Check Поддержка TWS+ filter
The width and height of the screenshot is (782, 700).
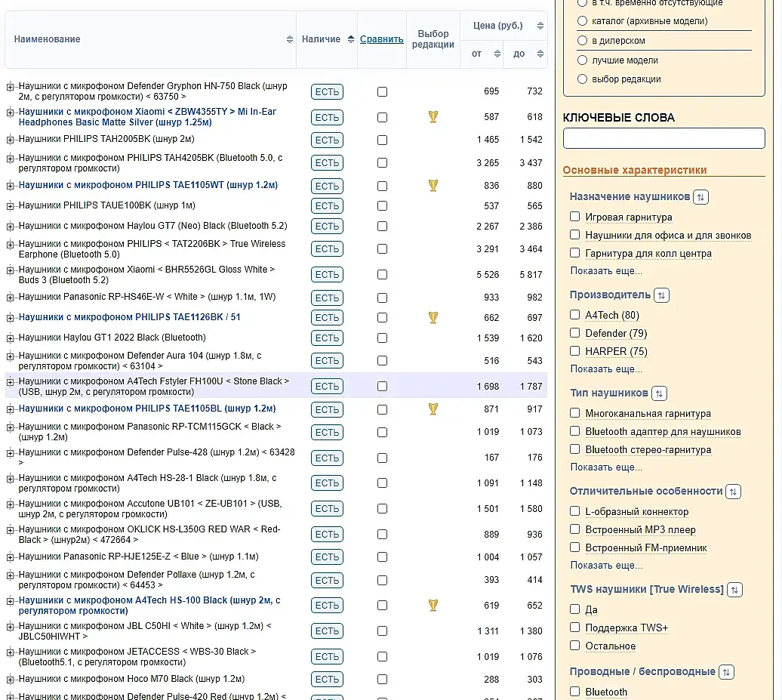pyautogui.click(x=575, y=628)
